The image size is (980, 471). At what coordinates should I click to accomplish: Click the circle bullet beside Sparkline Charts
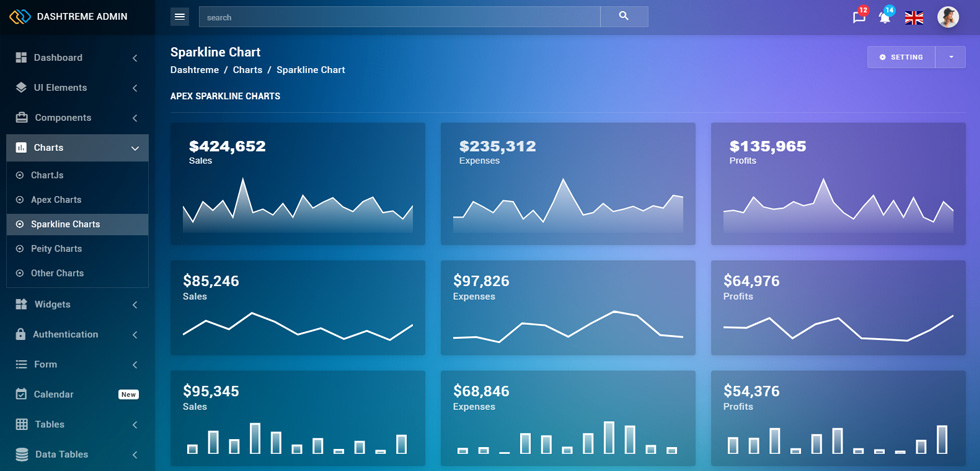(19, 224)
